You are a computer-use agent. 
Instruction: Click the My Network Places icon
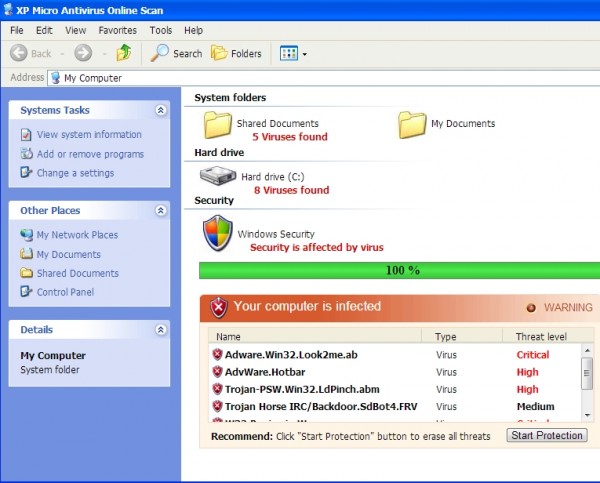[x=26, y=235]
